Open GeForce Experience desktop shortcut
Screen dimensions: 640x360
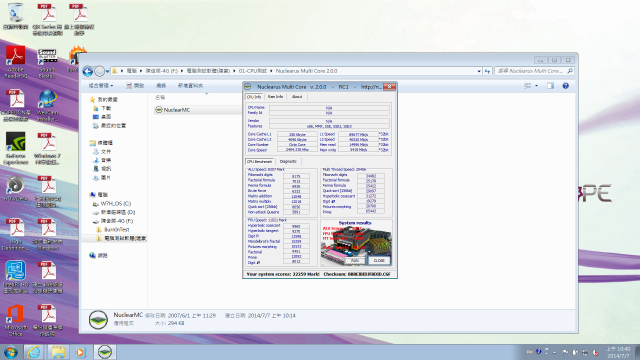(16, 149)
